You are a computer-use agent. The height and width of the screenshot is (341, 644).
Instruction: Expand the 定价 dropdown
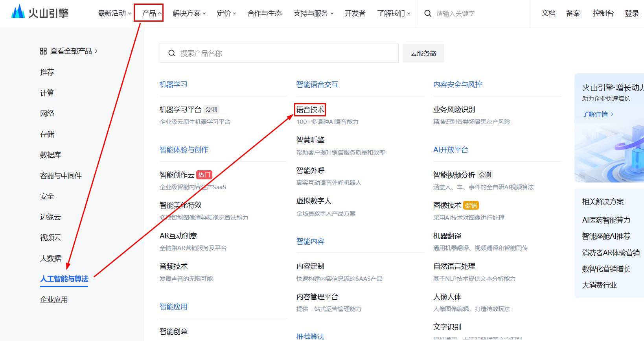coord(226,13)
